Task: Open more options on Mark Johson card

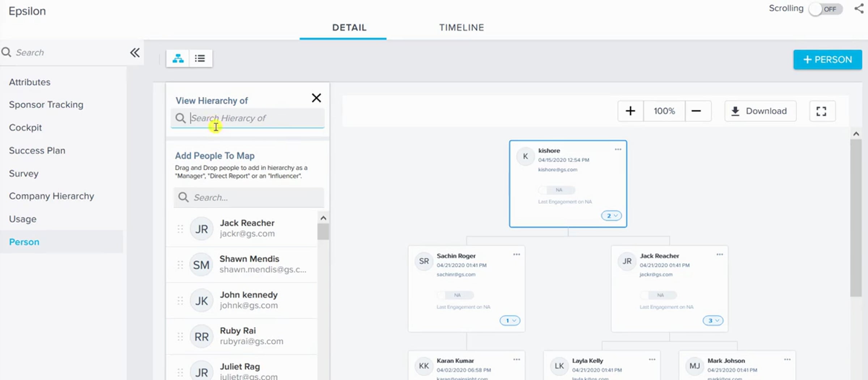Action: click(787, 359)
